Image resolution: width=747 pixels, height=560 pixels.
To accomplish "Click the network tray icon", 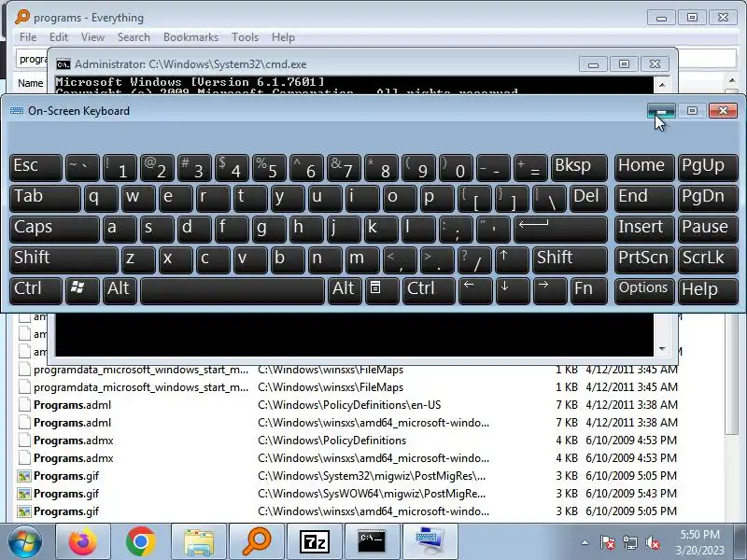I will [629, 542].
